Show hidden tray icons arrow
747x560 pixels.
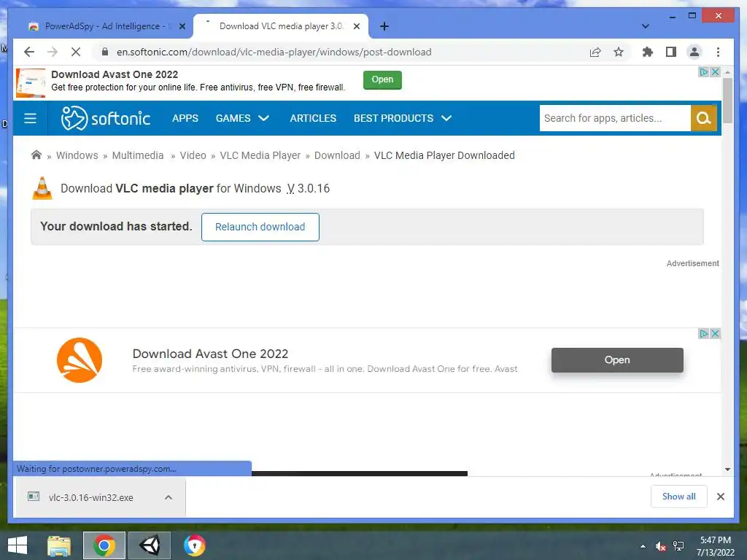point(643,546)
